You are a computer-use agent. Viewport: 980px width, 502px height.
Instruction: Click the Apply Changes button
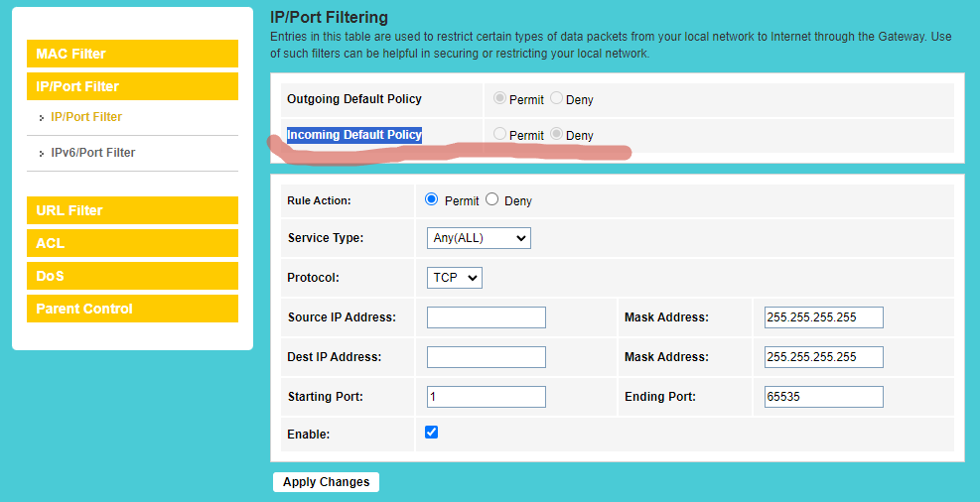click(x=327, y=482)
